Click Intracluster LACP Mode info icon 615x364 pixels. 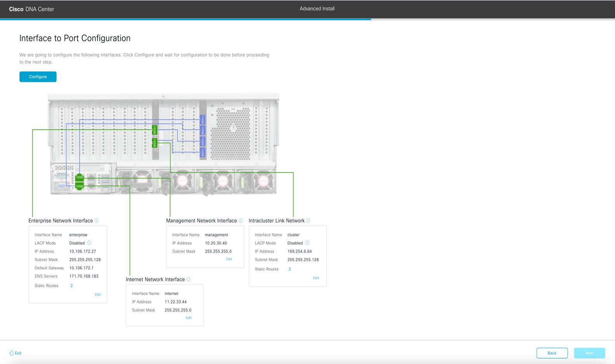pos(307,243)
